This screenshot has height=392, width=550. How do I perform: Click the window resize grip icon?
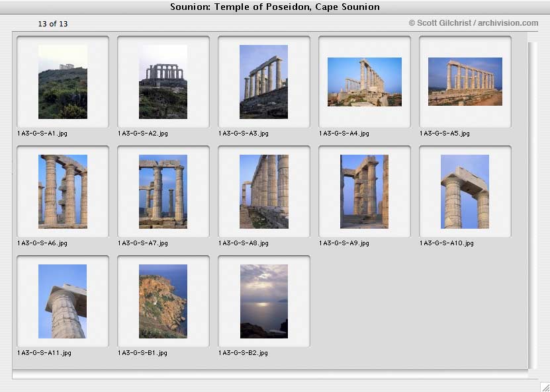point(545,387)
